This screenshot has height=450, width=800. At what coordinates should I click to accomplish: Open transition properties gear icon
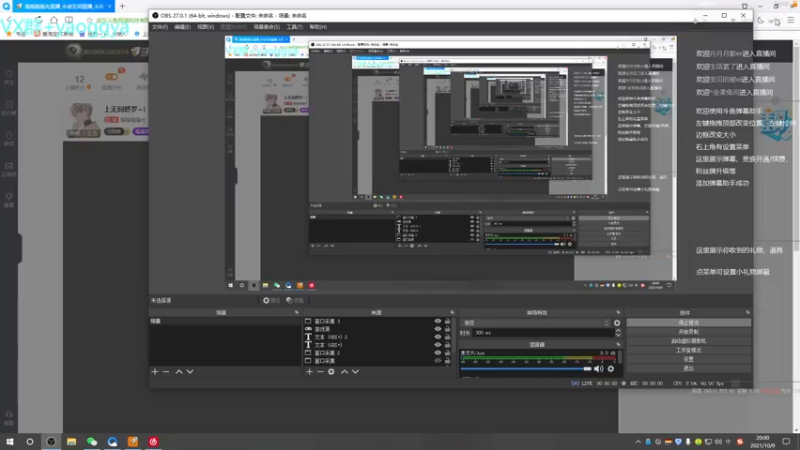617,323
